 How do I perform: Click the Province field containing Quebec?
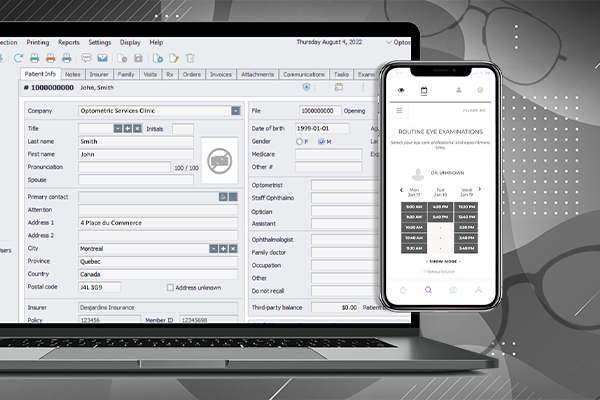(158, 262)
